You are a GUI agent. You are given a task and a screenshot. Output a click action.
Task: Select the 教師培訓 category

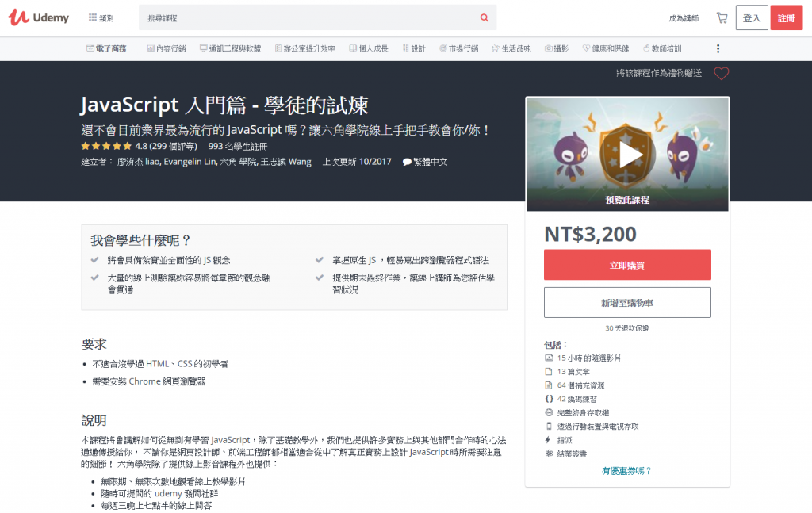coord(662,48)
